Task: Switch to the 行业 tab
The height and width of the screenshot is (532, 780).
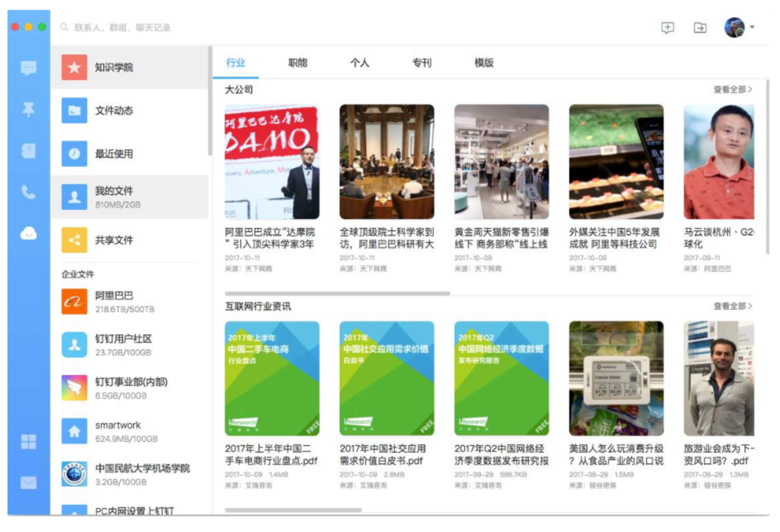Action: [235, 63]
